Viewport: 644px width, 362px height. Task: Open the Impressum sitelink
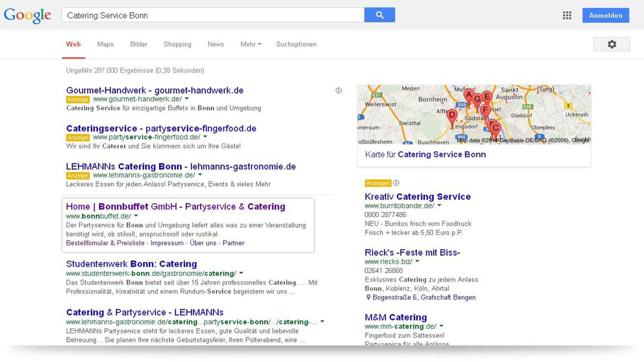[x=167, y=243]
